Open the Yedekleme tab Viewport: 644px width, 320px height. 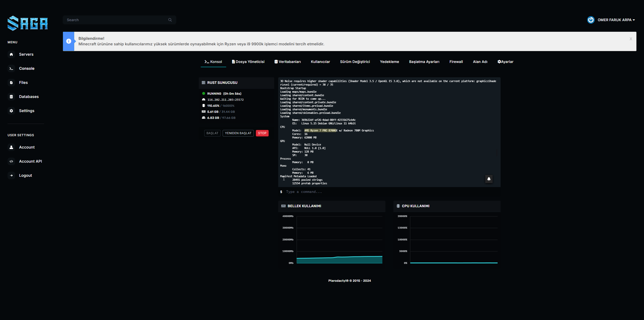[x=389, y=62]
